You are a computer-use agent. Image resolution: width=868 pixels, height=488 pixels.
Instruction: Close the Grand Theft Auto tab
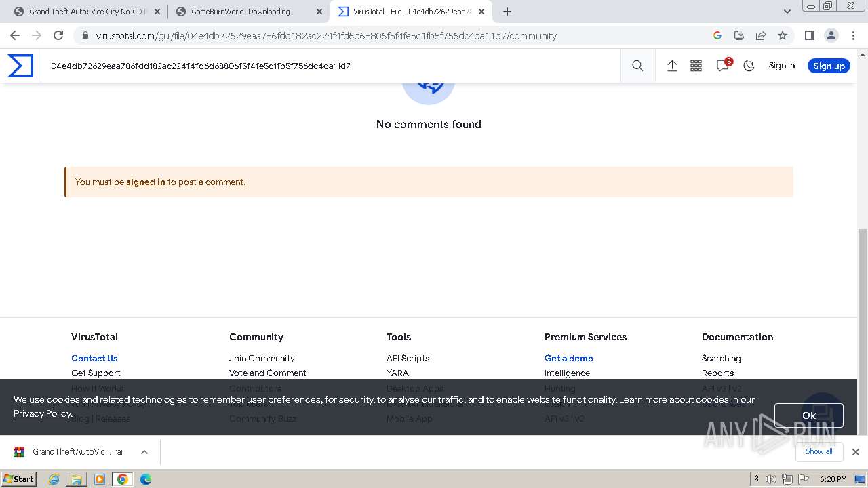(x=157, y=12)
